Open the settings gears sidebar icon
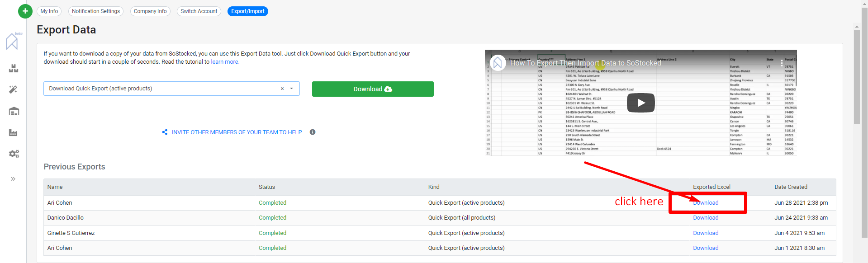The image size is (868, 263). [14, 154]
